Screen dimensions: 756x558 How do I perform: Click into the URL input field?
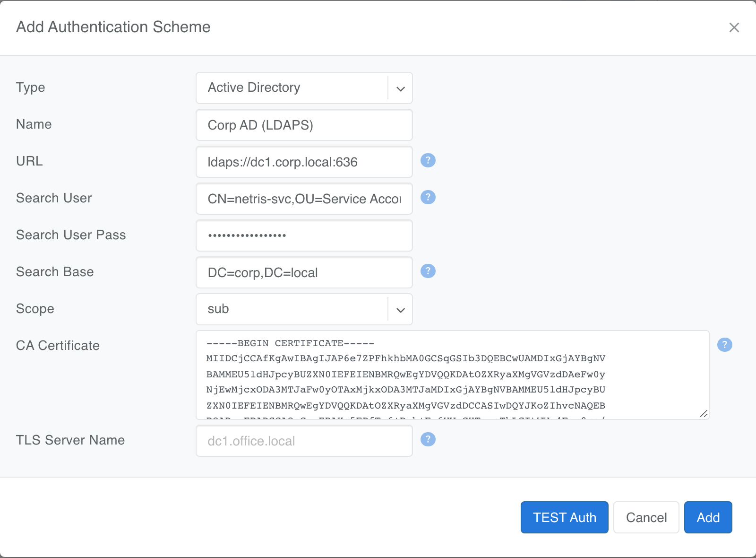click(304, 162)
